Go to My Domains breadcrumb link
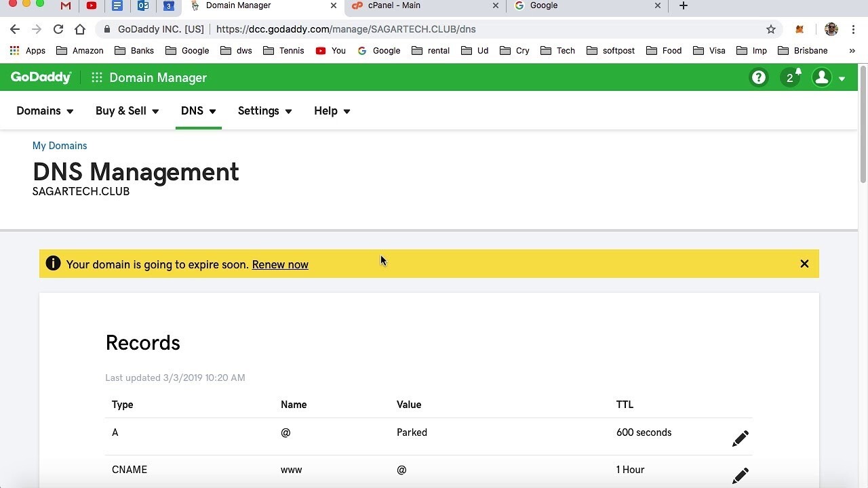This screenshot has height=488, width=868. tap(60, 146)
